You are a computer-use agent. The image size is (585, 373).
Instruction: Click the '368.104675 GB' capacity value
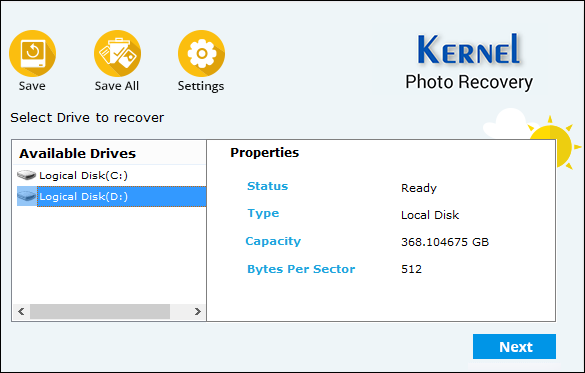click(x=445, y=242)
